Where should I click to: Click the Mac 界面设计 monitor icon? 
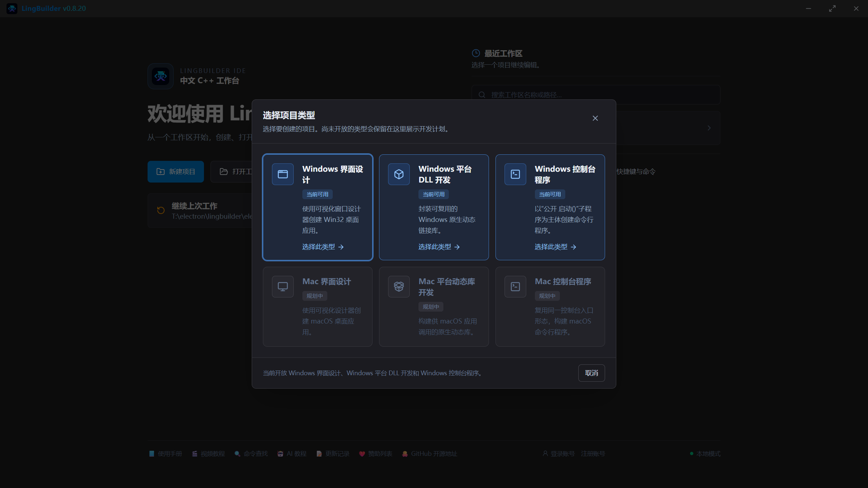pos(282,287)
